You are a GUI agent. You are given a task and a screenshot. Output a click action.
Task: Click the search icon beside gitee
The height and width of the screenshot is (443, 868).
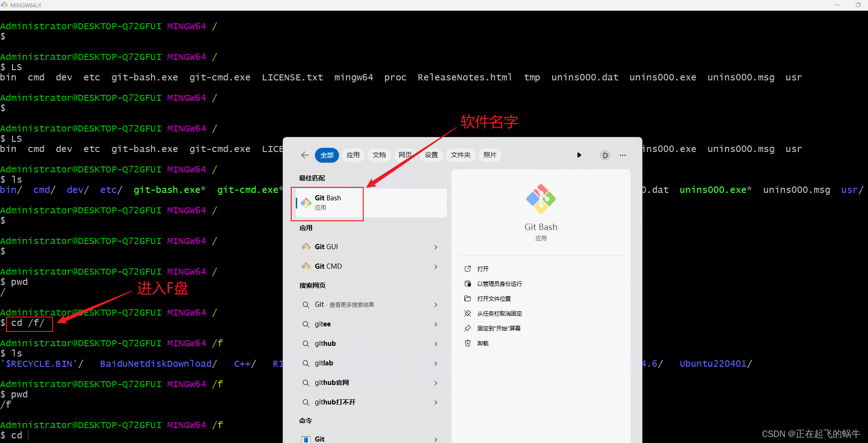tap(306, 324)
